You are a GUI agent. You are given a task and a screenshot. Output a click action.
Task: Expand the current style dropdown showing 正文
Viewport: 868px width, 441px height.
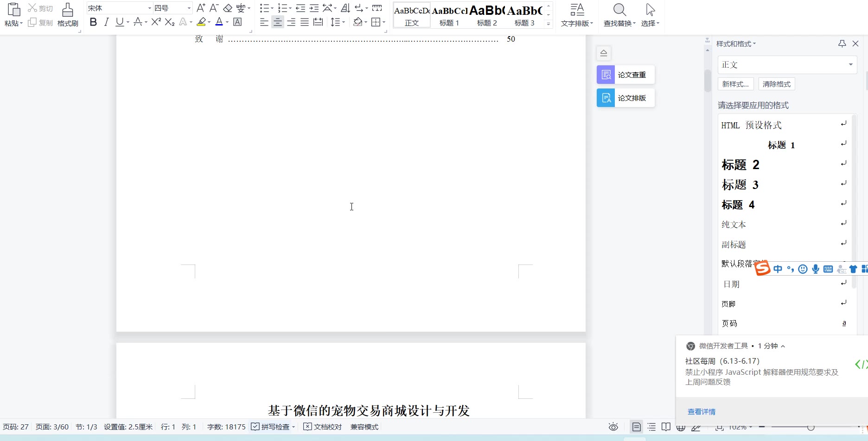[850, 64]
